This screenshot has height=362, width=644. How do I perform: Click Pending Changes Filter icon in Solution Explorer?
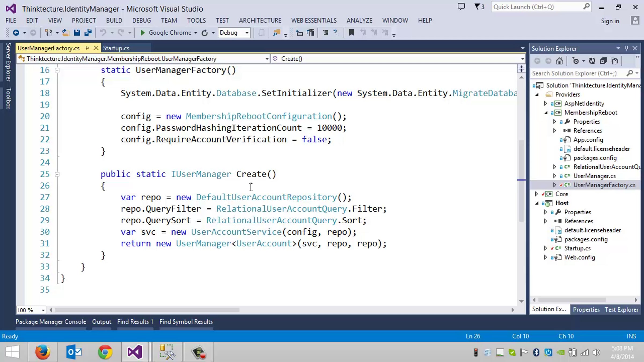point(576,61)
